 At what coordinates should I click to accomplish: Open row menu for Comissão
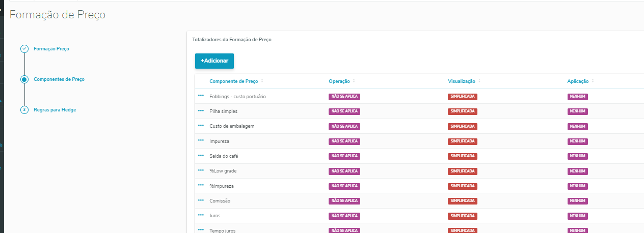[201, 200]
